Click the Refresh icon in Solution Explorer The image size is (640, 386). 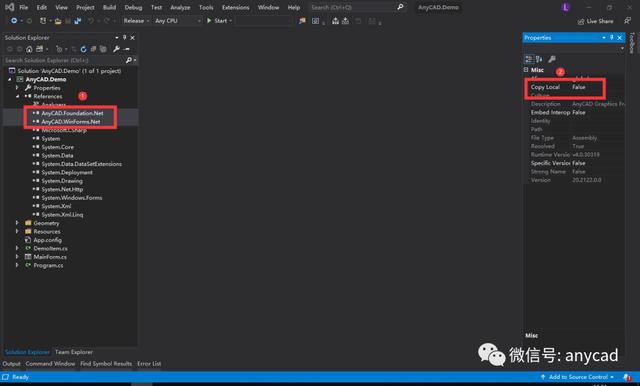[x=83, y=49]
